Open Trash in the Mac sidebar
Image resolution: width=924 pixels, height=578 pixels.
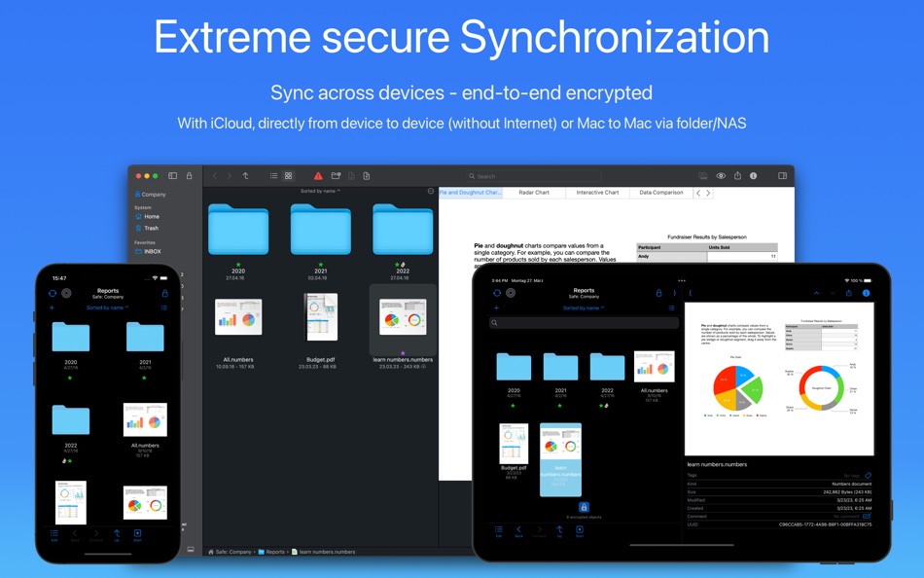click(x=147, y=228)
